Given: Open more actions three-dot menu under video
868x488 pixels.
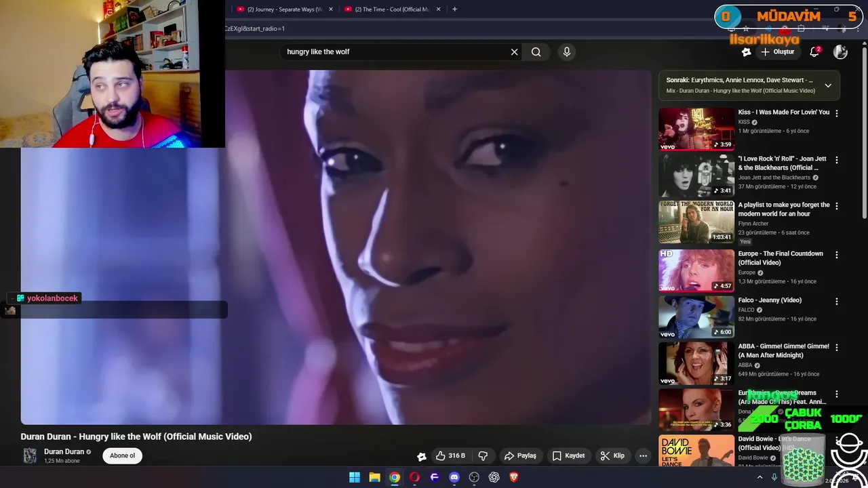Looking at the screenshot, I should tap(643, 455).
